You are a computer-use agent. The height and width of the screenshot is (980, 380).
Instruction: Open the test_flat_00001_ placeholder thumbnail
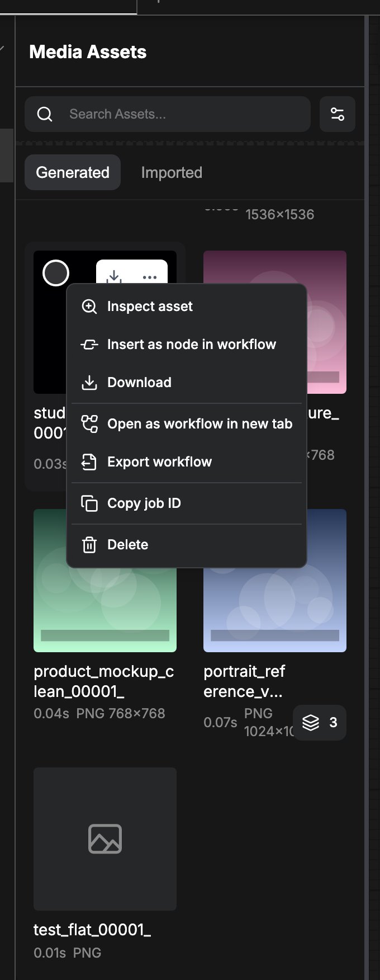coord(105,839)
